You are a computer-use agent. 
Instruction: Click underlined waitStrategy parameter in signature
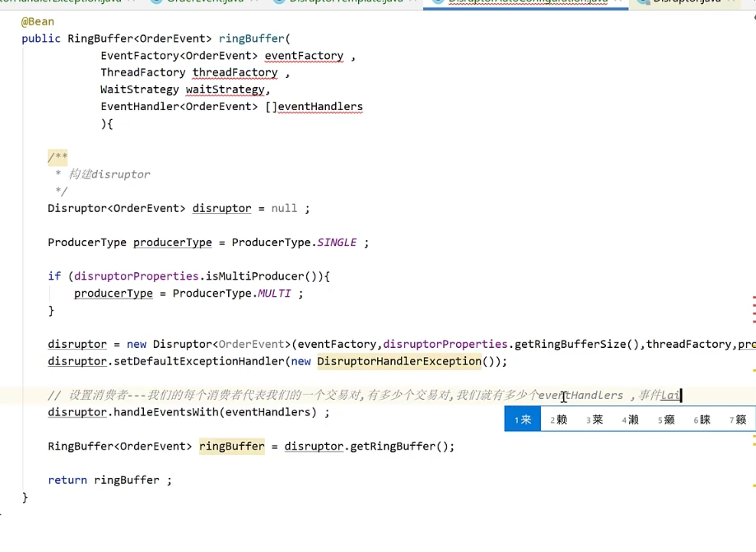[225, 89]
